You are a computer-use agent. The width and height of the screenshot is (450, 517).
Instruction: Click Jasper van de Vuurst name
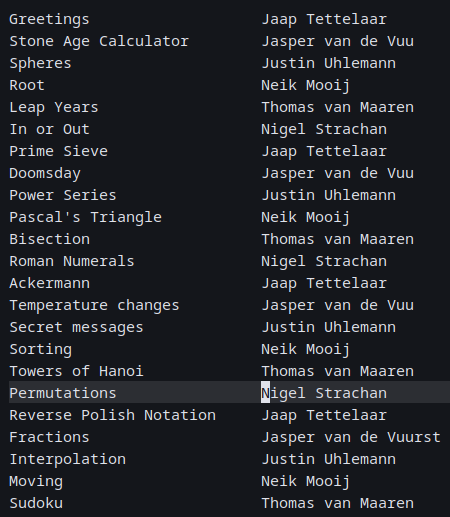pos(351,437)
